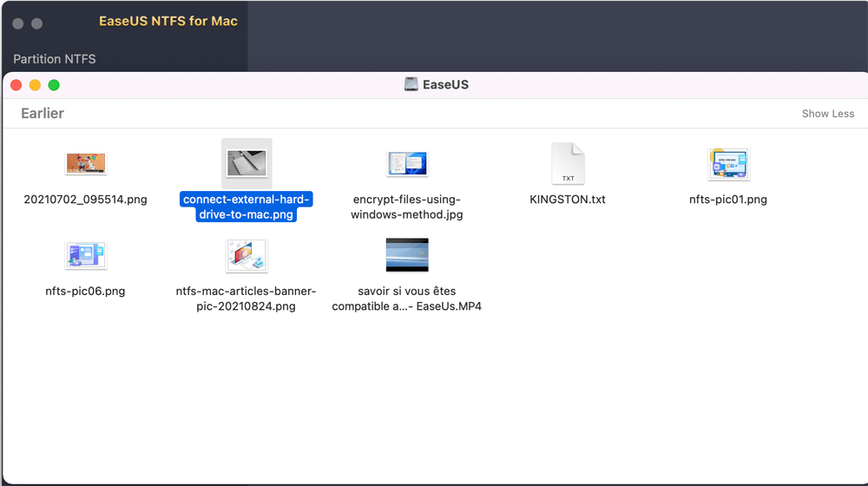
Task: Click the highlighted connect-external-hard-drive-to-mac.png filename
Action: 247,207
